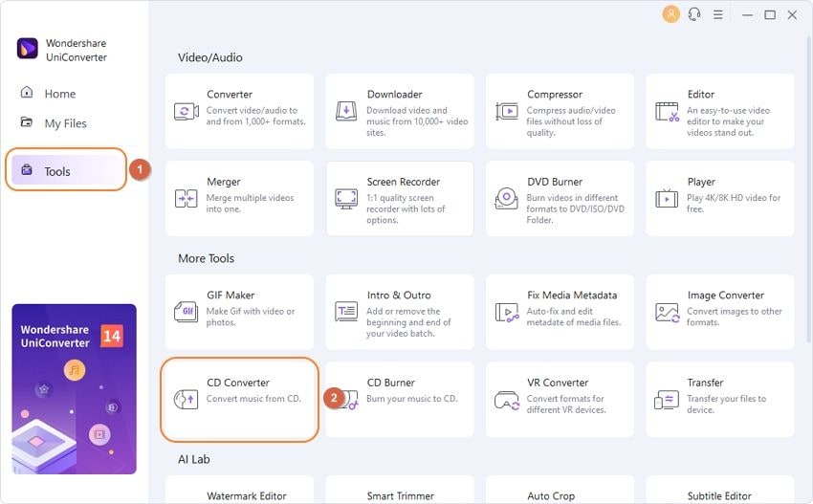
Task: Click "Make Gif with video or photos." text
Action: tap(251, 317)
